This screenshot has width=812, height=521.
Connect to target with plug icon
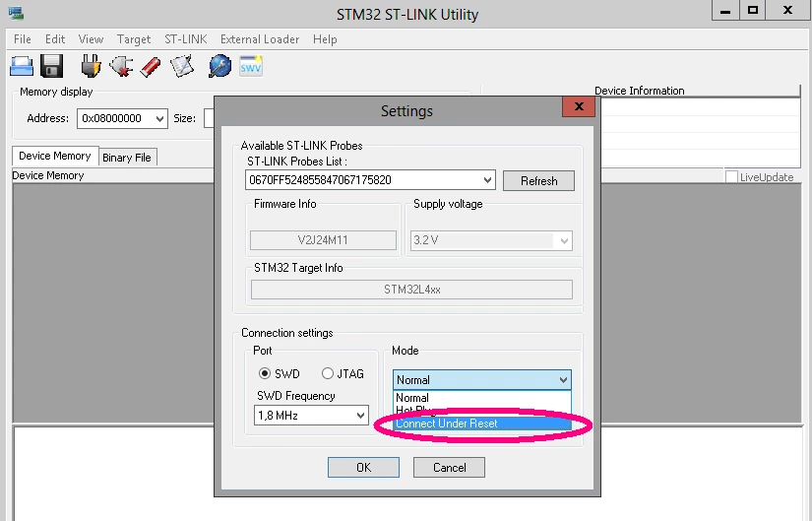click(91, 66)
